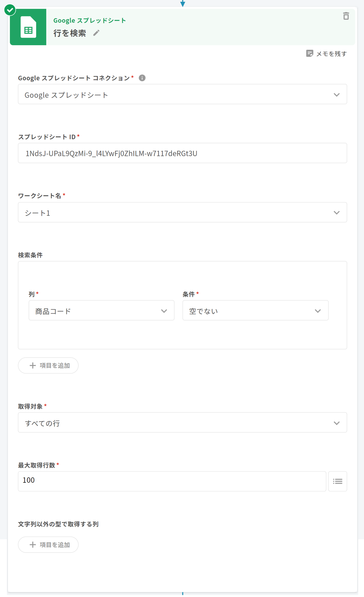Click the Google スプレッドシート header label
This screenshot has width=364, height=597.
click(89, 20)
